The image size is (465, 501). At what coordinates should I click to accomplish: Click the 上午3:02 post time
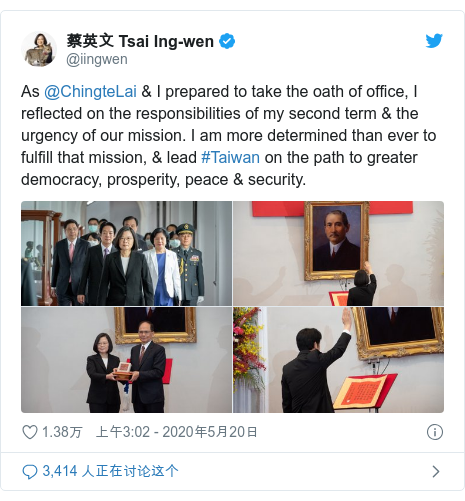point(123,432)
